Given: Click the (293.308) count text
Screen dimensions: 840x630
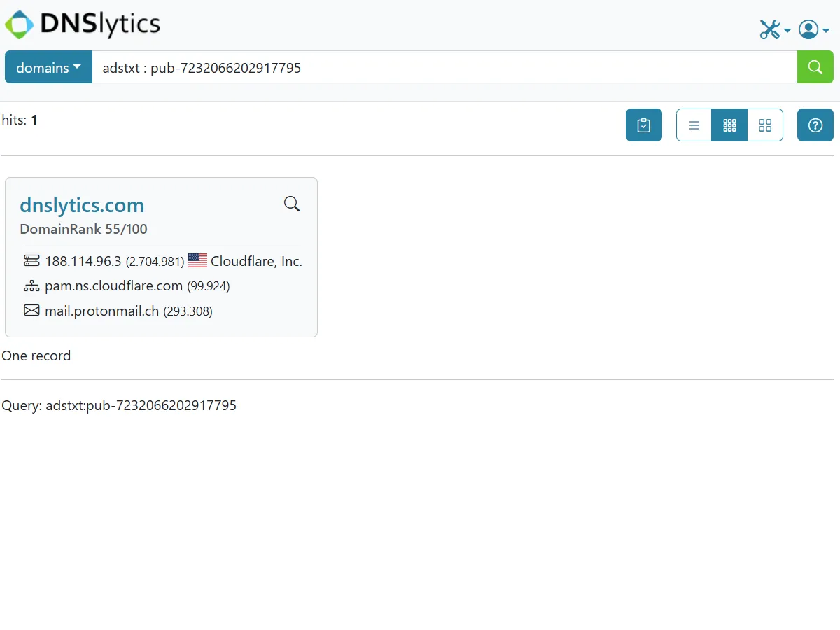Looking at the screenshot, I should click(188, 311).
